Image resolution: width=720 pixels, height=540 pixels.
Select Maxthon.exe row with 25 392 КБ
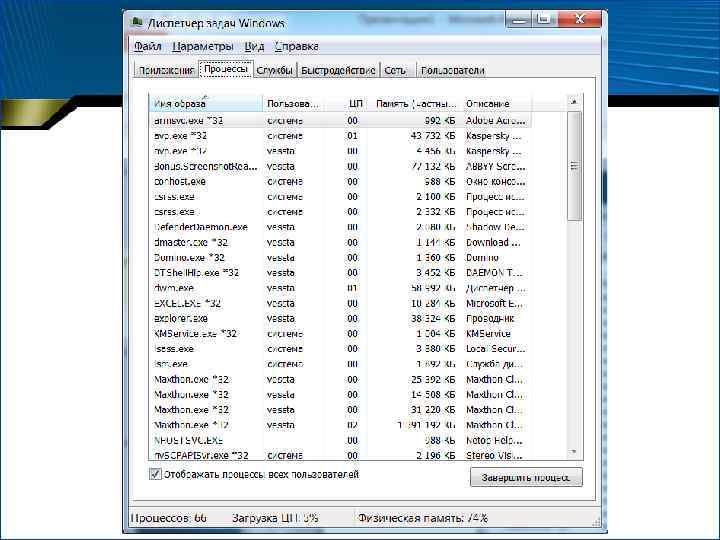point(340,379)
